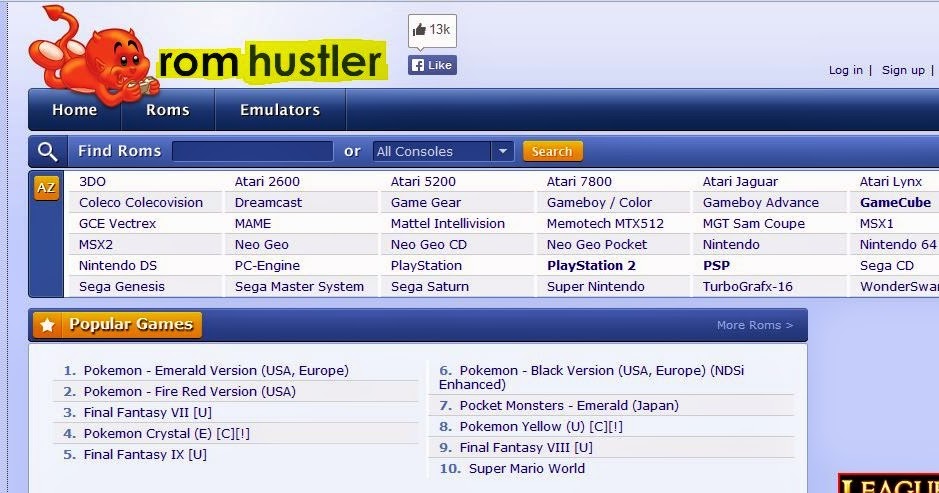The image size is (939, 493).
Task: Select the Atari Lynx console
Action: [890, 182]
